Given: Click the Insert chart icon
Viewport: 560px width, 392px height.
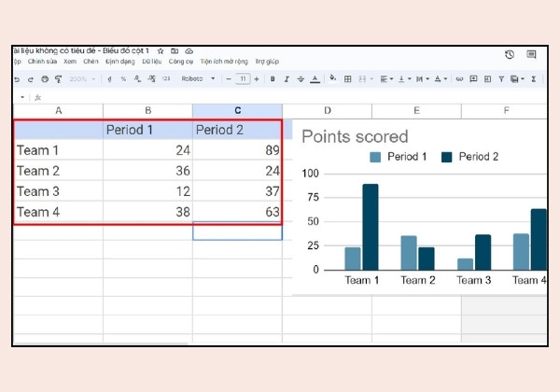Looking at the screenshot, I should [487, 79].
